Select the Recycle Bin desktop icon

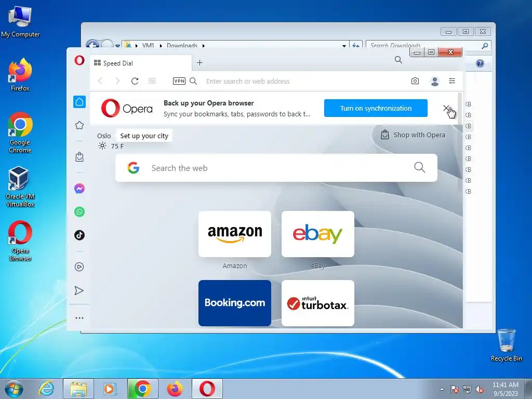click(506, 345)
